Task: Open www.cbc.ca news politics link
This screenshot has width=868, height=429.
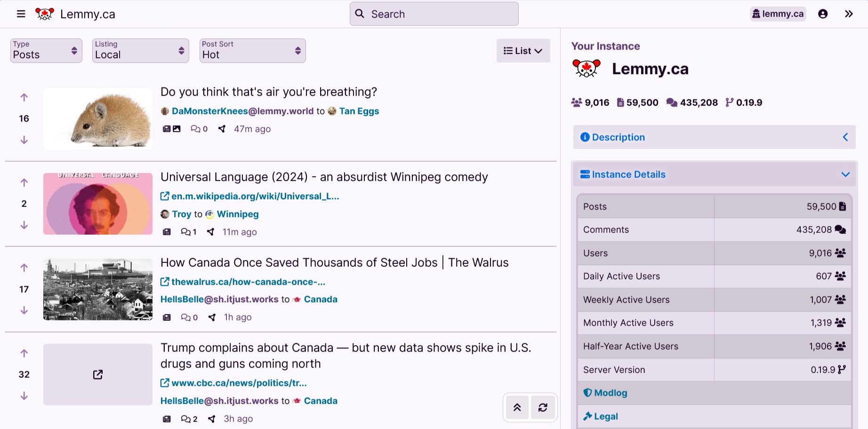Action: 234,383
